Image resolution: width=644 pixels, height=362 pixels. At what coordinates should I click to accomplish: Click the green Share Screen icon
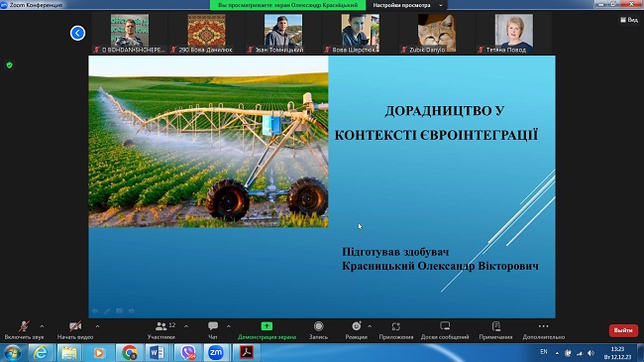pyautogui.click(x=267, y=326)
